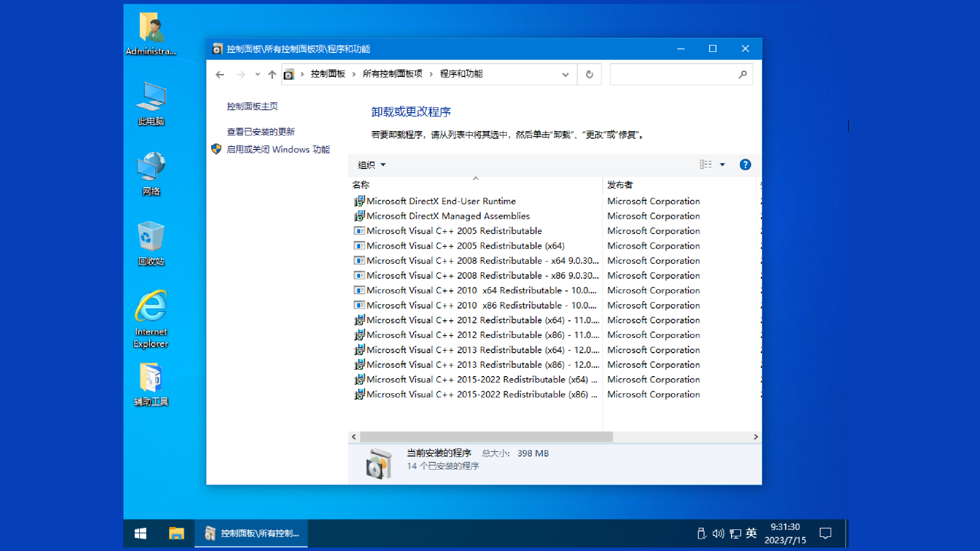Click inside the search input field
The image size is (980, 551).
click(x=676, y=74)
